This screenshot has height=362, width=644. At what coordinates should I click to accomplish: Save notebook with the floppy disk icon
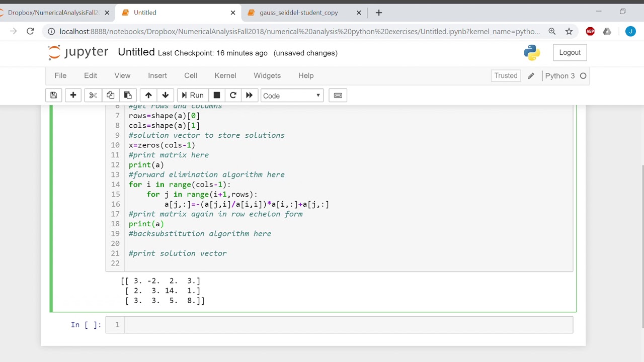pyautogui.click(x=53, y=96)
